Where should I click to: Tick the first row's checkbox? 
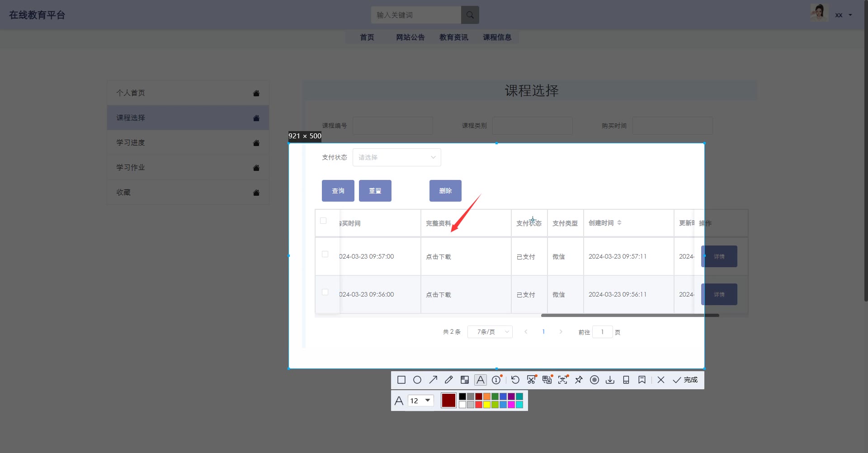[325, 254]
